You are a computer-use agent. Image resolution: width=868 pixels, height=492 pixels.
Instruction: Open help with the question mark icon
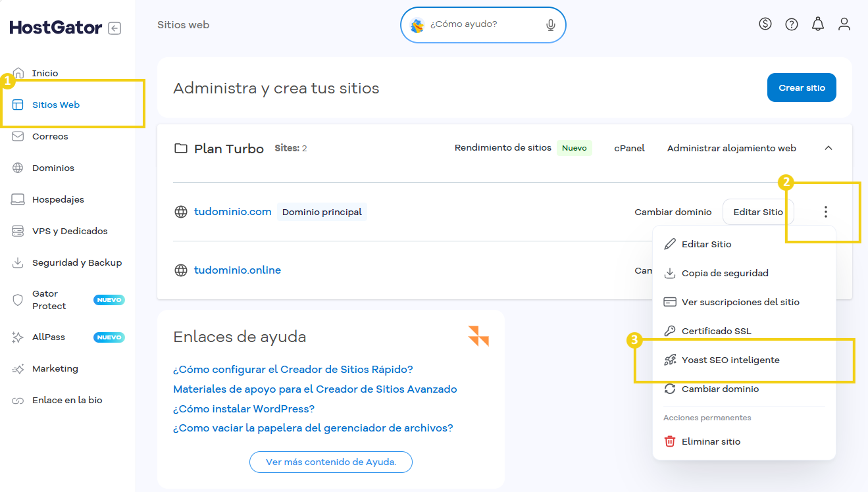792,24
